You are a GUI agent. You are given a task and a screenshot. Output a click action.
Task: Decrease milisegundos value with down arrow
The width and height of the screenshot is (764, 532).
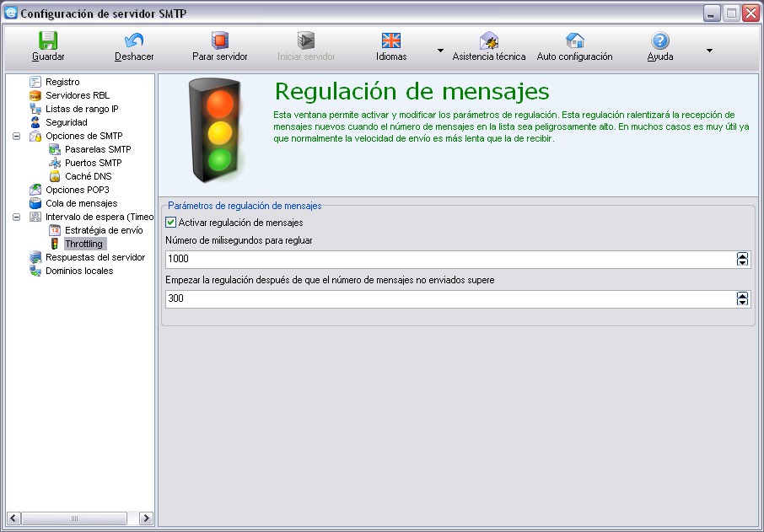(x=742, y=262)
